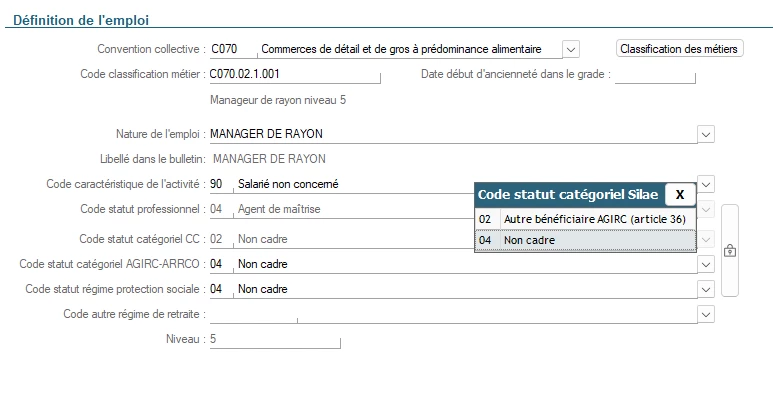This screenshot has width=773, height=402.
Task: Click the Convention collective code field C070
Action: click(230, 48)
